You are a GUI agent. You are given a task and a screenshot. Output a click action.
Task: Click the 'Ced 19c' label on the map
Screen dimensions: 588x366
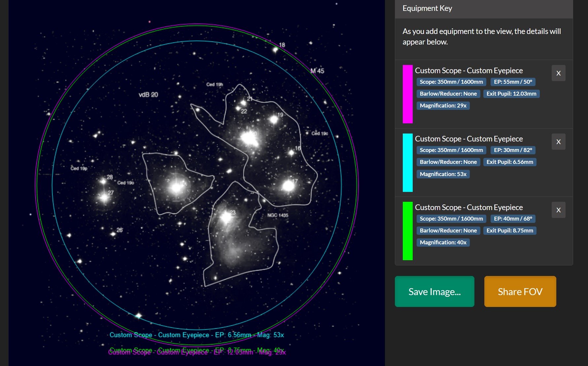pos(320,134)
